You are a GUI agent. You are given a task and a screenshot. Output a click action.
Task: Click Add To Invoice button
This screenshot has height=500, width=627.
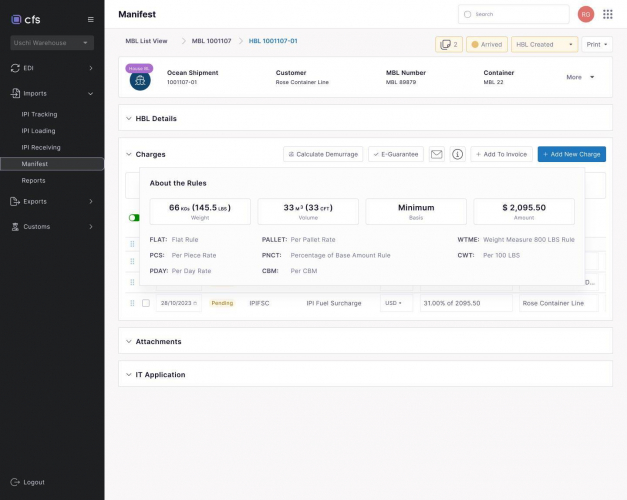501,154
